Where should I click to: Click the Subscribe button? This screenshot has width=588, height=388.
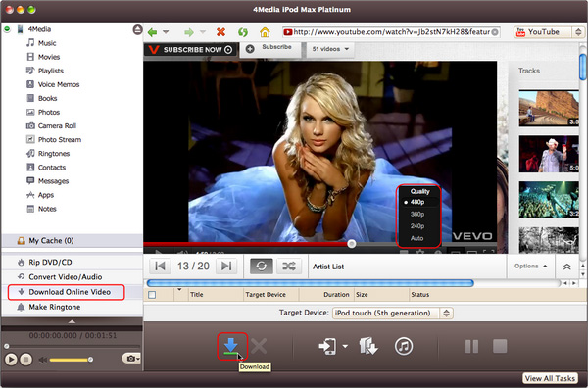pyautogui.click(x=271, y=48)
